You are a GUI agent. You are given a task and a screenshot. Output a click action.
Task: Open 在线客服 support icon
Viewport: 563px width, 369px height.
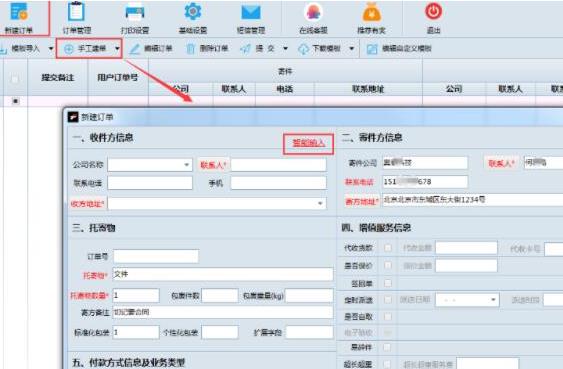[x=313, y=18]
